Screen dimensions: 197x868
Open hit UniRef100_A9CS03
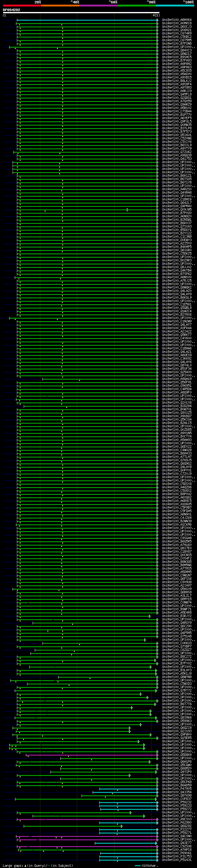pyautogui.click(x=177, y=819)
